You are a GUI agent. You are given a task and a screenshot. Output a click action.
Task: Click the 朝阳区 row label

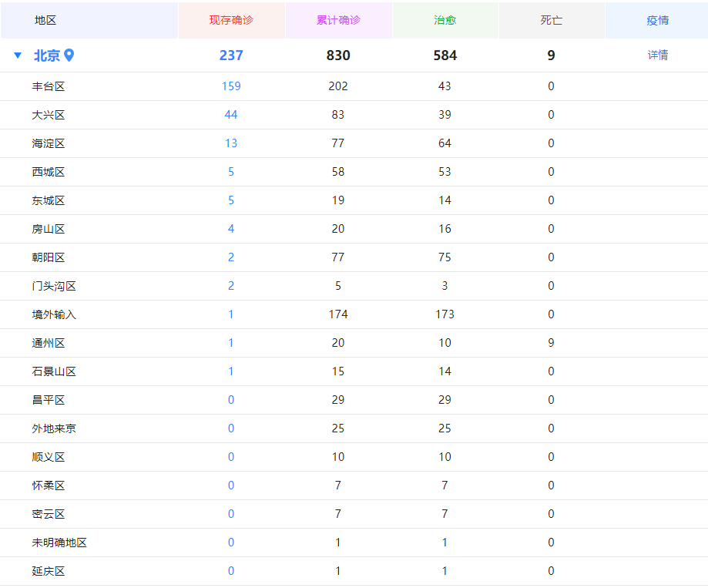(49, 257)
